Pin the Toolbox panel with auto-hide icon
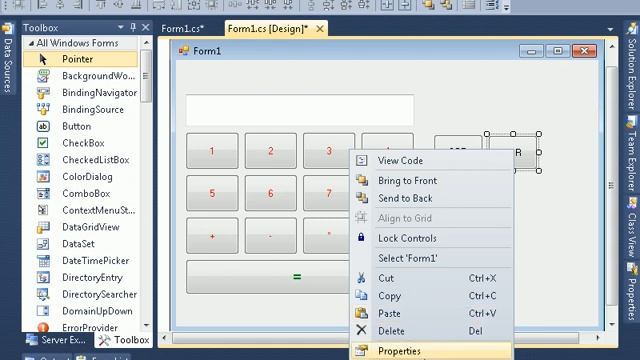 [x=133, y=27]
